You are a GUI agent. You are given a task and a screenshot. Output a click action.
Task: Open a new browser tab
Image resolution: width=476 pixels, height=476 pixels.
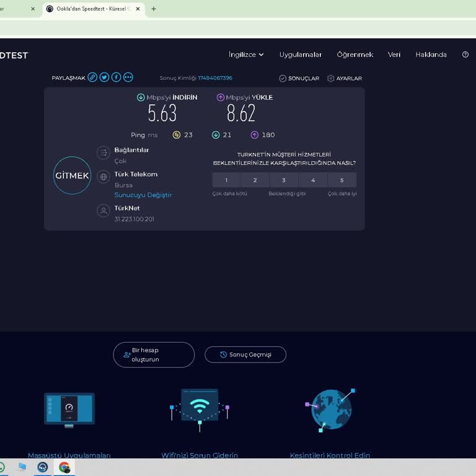tap(154, 9)
